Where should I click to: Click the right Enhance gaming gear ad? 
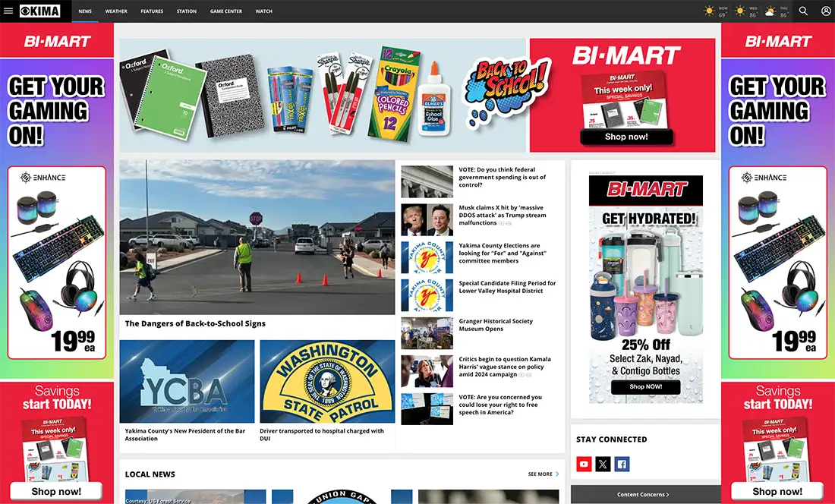(x=777, y=263)
